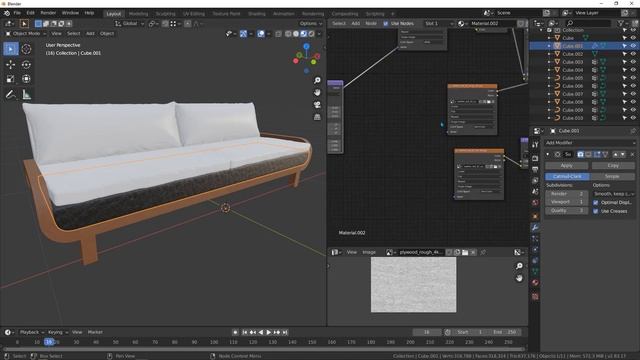Click Copy modifier button
This screenshot has width=640, height=360.
coord(613,166)
